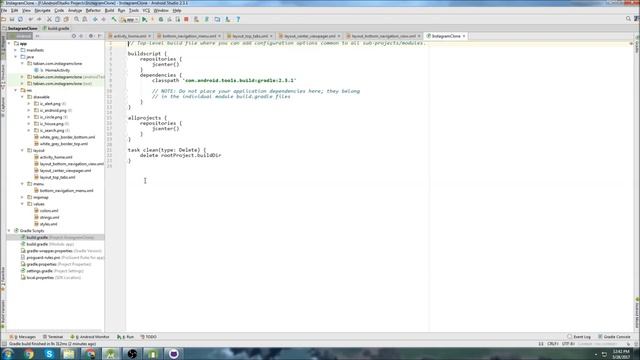Open the Build menu
Image resolution: width=640 pixels, height=360 pixels.
(109, 10)
